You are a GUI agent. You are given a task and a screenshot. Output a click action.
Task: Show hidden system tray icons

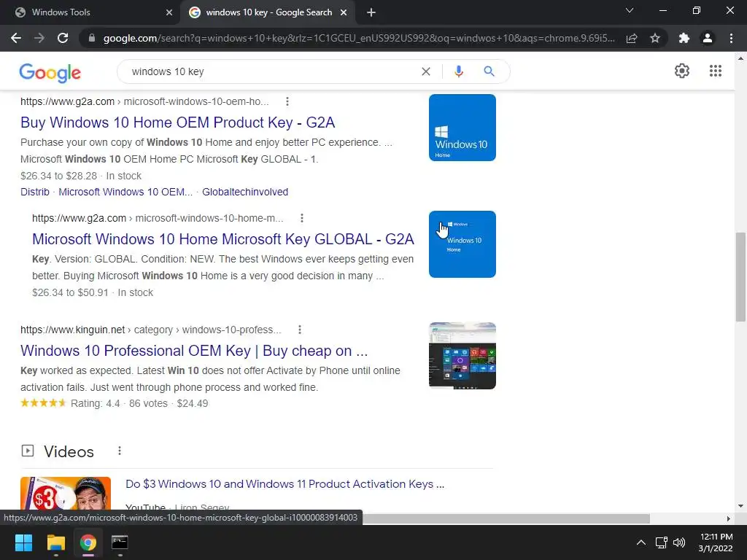tap(641, 542)
